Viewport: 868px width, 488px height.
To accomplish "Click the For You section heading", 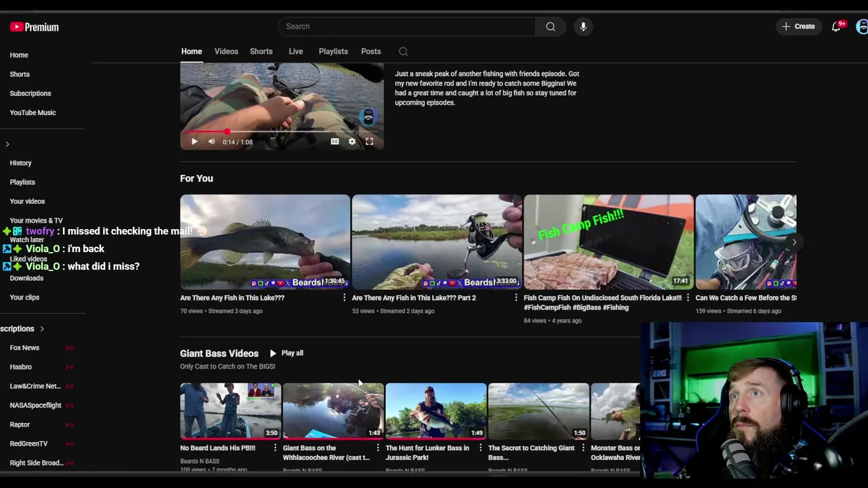I will click(197, 178).
